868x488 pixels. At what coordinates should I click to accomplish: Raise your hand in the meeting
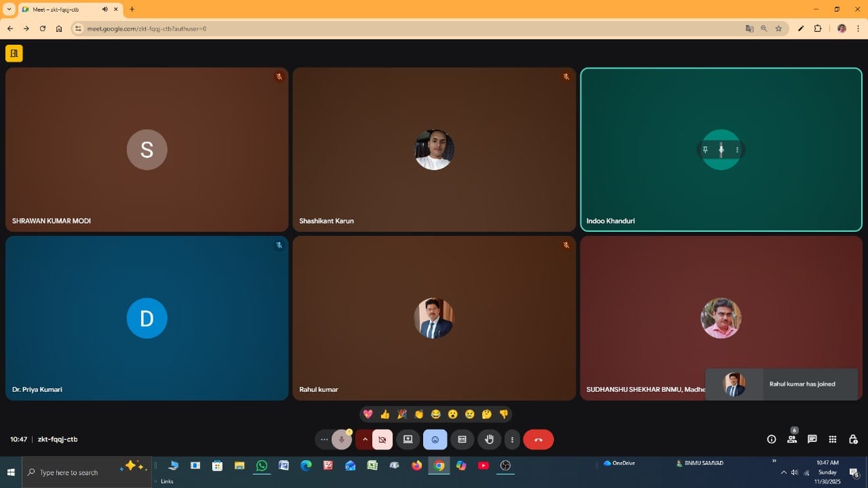point(489,439)
